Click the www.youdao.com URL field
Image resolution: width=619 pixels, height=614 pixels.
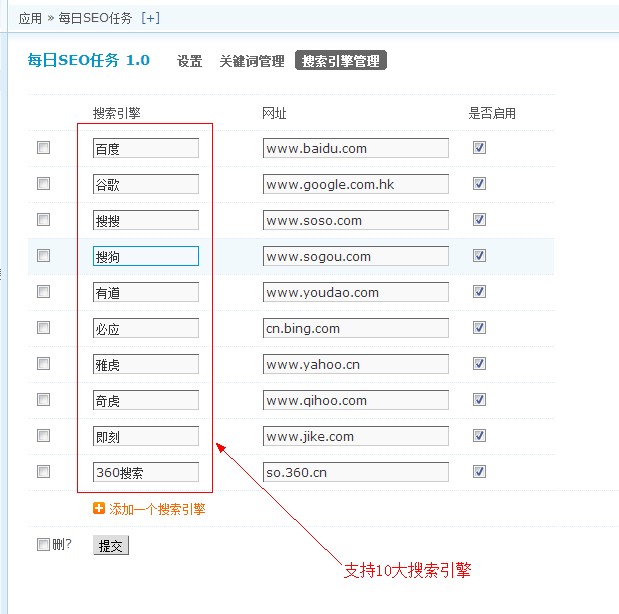tap(356, 292)
